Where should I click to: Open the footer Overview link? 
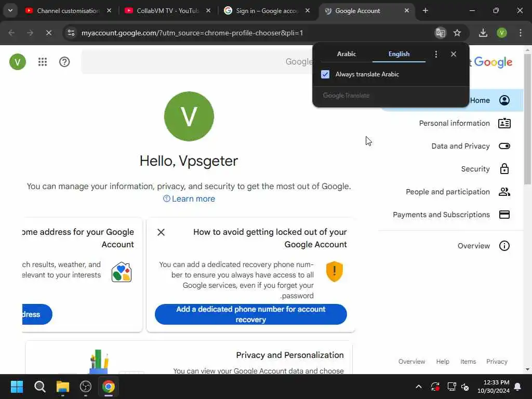click(x=411, y=362)
